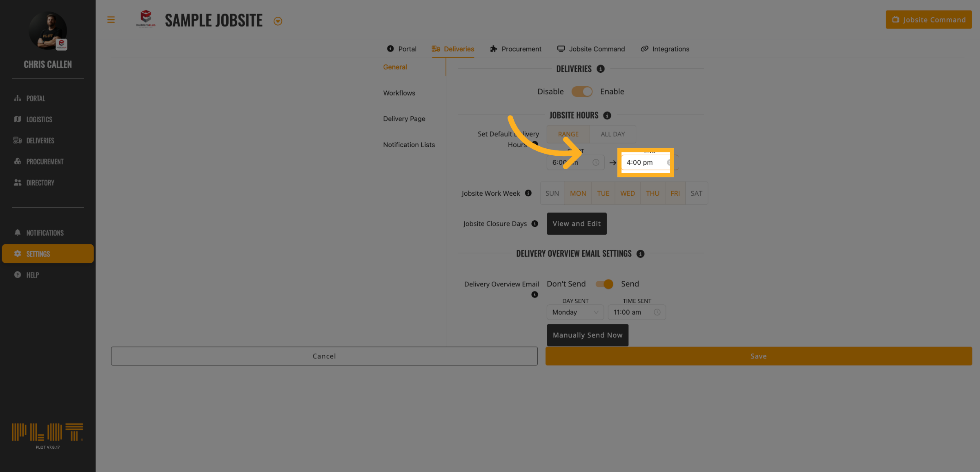Select the ALL DAY hours option
The height and width of the screenshot is (472, 980).
[612, 134]
